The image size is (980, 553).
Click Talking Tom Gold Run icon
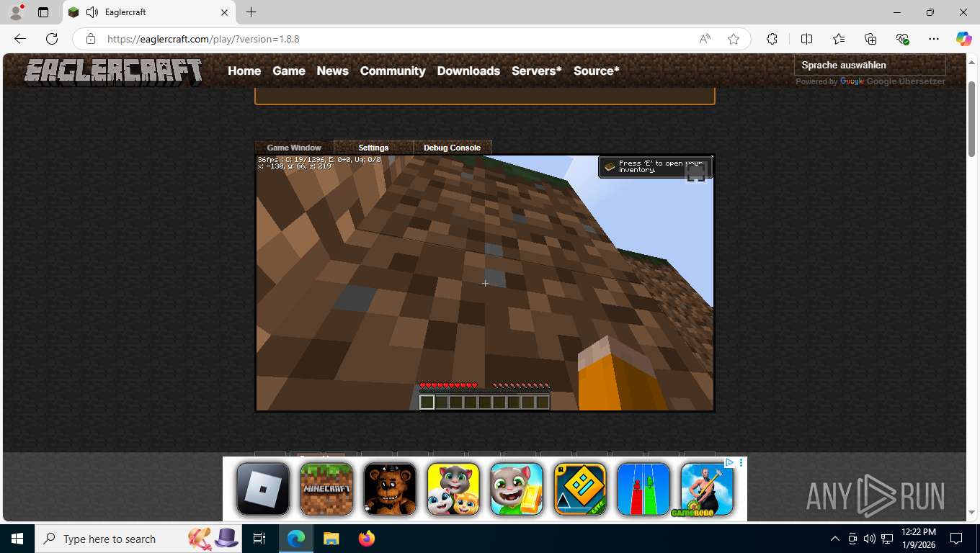517,489
